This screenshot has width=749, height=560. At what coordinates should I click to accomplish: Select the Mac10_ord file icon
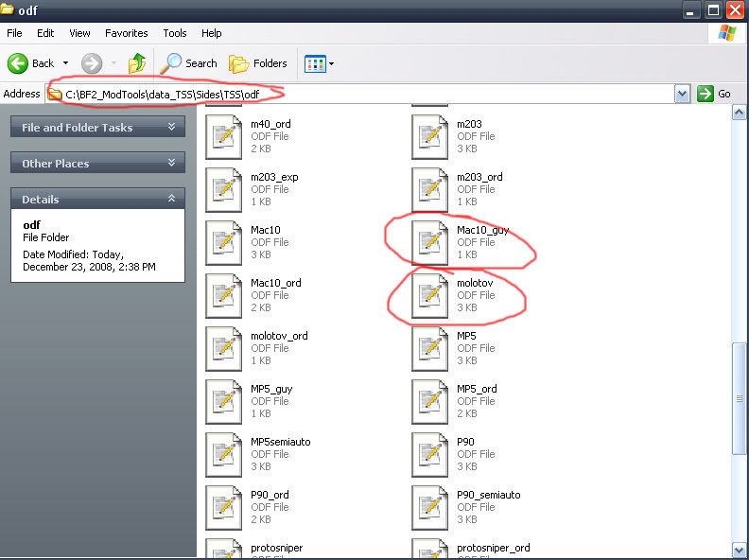coord(223,296)
